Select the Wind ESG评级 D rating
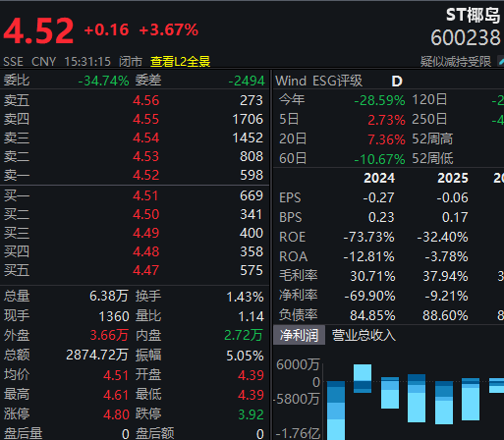This screenshot has height=440, width=504. 397,81
